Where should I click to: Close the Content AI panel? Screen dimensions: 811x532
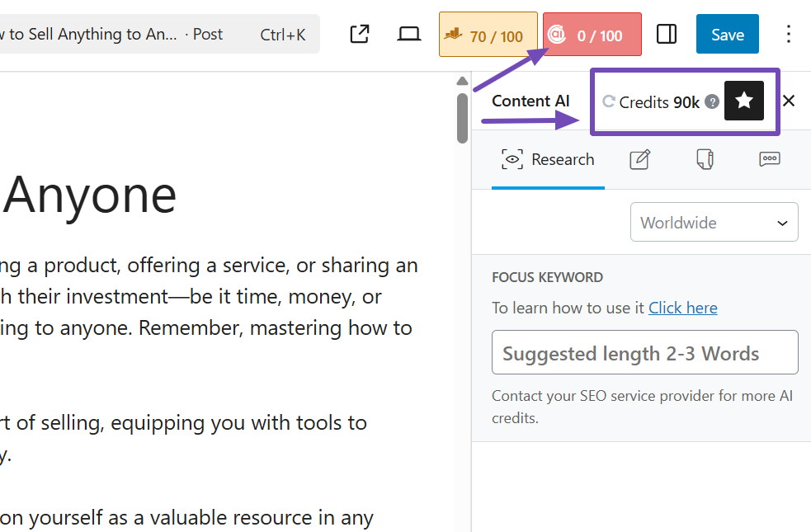coord(789,101)
